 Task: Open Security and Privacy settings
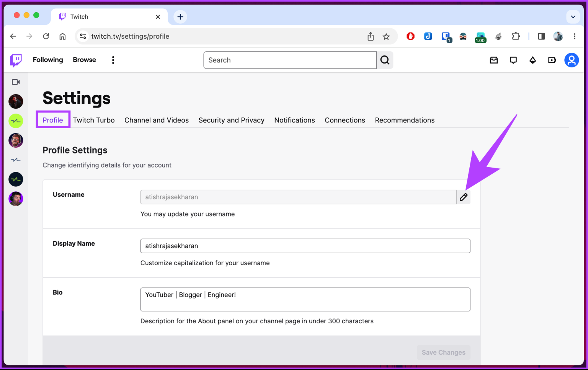point(231,120)
